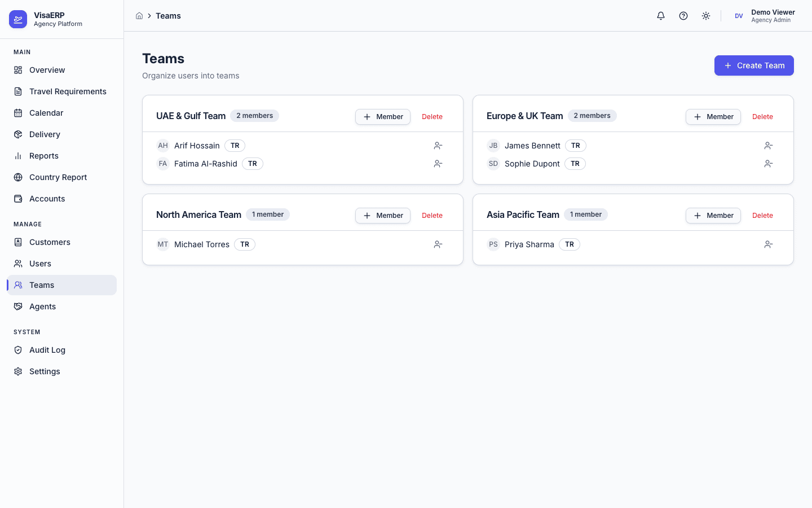Remove Priya Sharma from Asia Pacific Team
Image resolution: width=812 pixels, height=508 pixels.
(768, 244)
